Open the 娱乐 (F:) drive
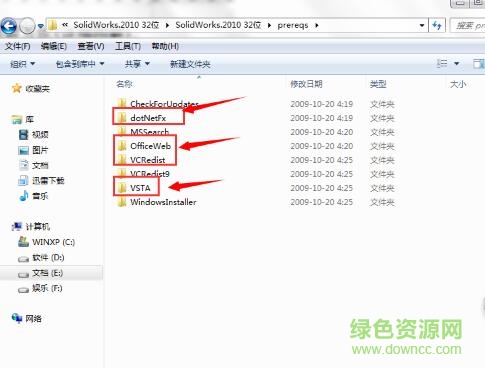The width and height of the screenshot is (485, 368). pyautogui.click(x=41, y=288)
